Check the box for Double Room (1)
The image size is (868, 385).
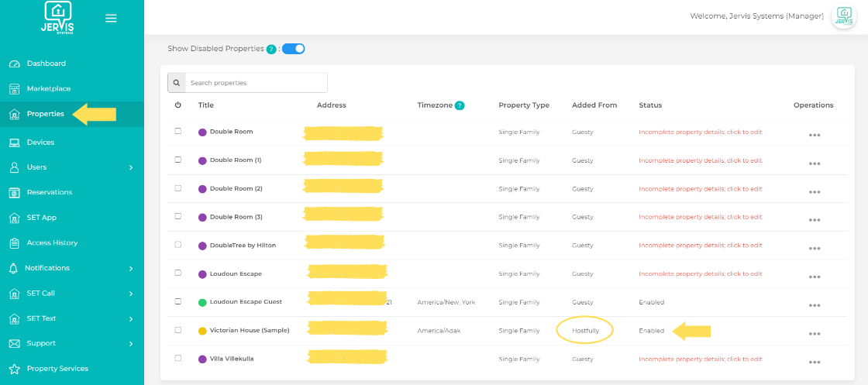(x=178, y=160)
